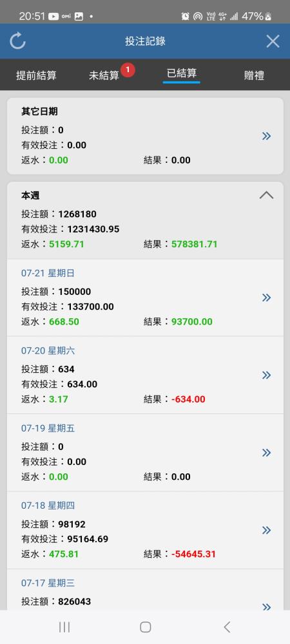The image size is (290, 644).
Task: Tap Android back navigation button
Action: (x=227, y=627)
